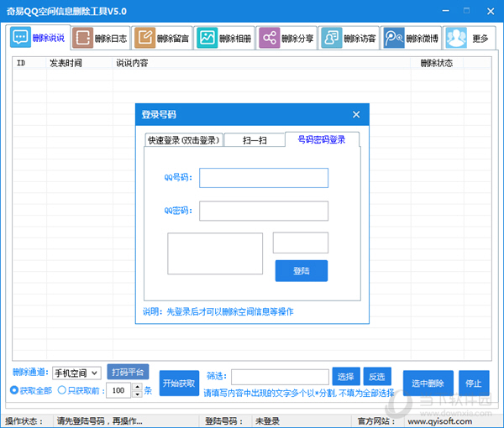Decrease count with spinner down arrow
Screen dimensions: 504x428
tap(138, 394)
